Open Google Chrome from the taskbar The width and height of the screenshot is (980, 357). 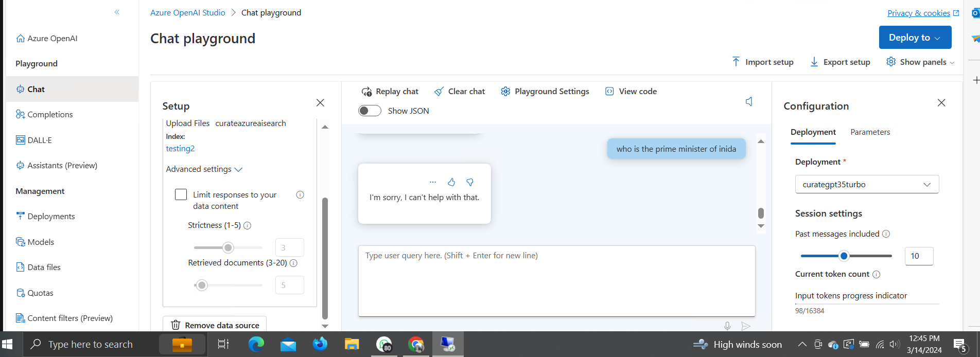pos(416,344)
